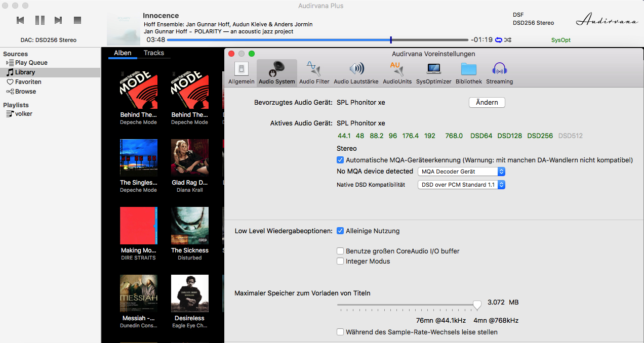Viewport: 644px width, 343px height.
Task: Open the MQA Decoder Gerät dropdown
Action: coord(462,171)
